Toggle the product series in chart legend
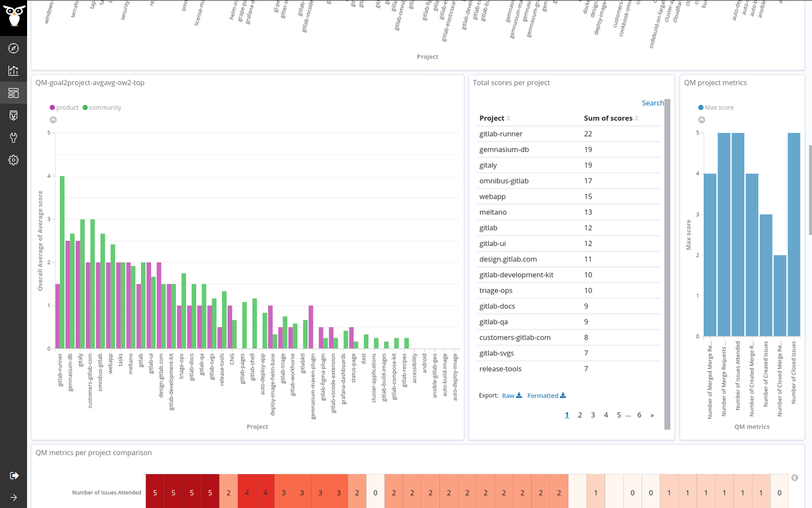 pyautogui.click(x=63, y=107)
